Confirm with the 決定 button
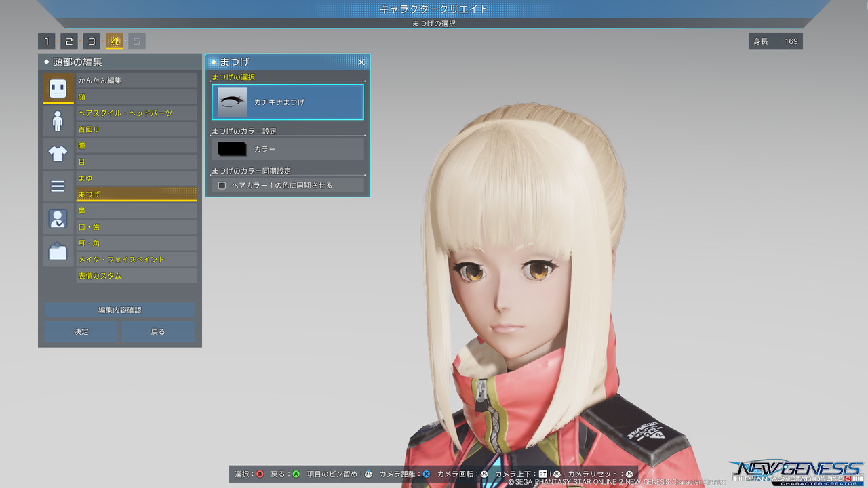Screen dimensions: 868x488 point(81,332)
